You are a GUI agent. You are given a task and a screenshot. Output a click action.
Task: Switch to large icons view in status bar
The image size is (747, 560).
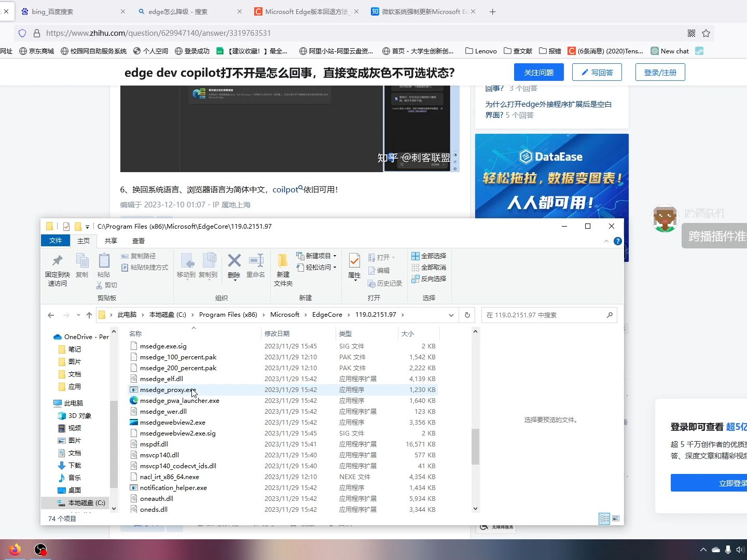(616, 519)
